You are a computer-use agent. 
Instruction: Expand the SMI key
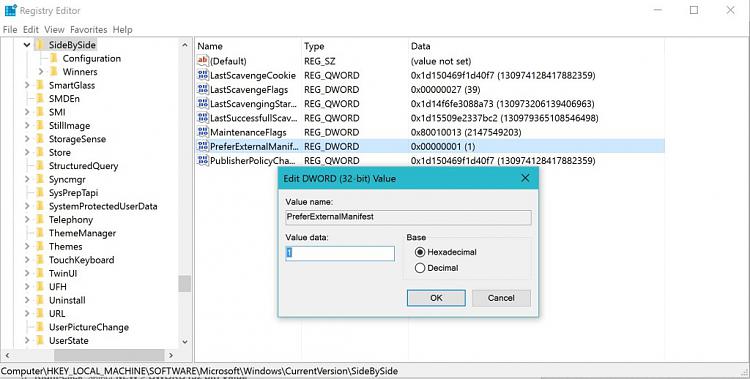pyautogui.click(x=27, y=112)
